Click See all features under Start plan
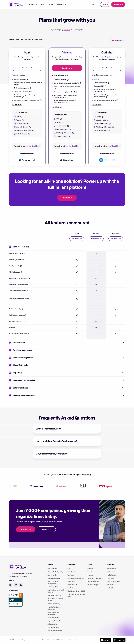The width and height of the screenshot is (134, 644). click(x=17, y=105)
